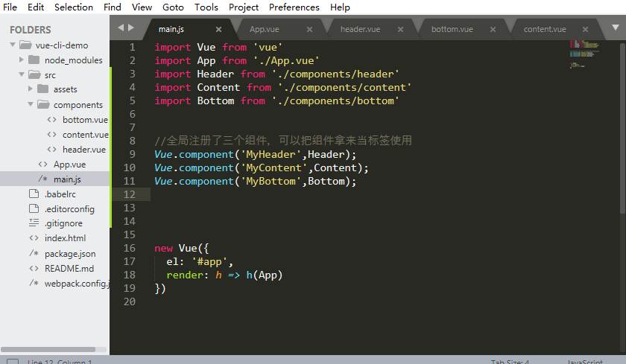Click the tab scroll left arrow

[121, 28]
